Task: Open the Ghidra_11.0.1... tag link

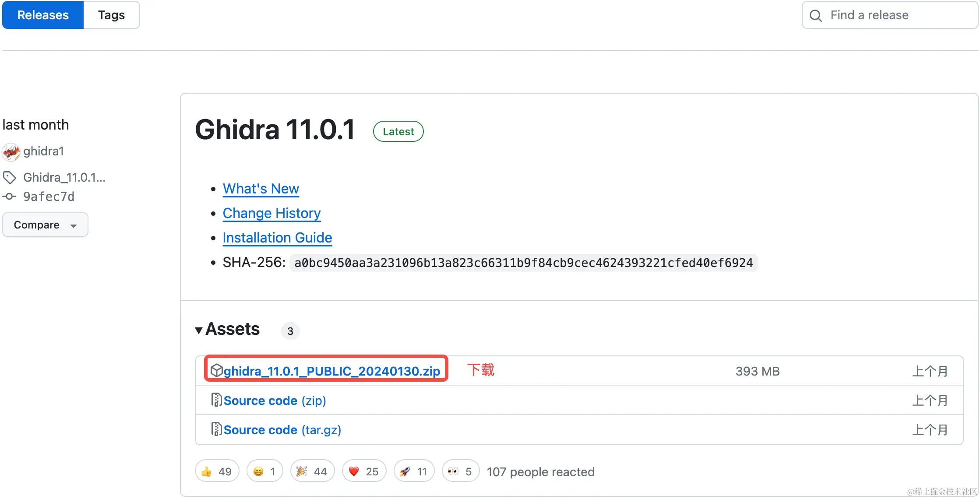Action: tap(64, 177)
